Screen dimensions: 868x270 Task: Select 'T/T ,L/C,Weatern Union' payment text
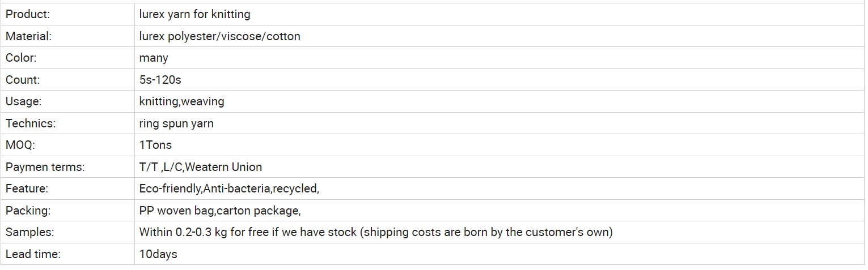click(x=201, y=167)
